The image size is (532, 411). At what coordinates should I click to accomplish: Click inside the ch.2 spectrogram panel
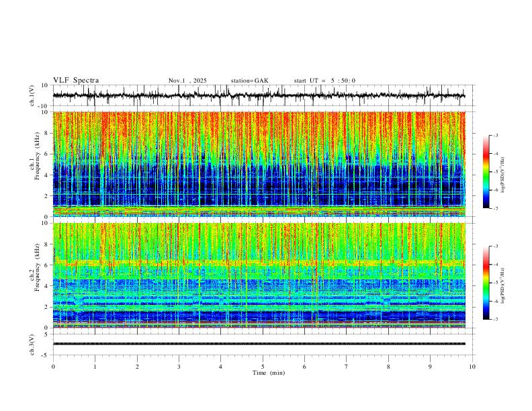259,275
